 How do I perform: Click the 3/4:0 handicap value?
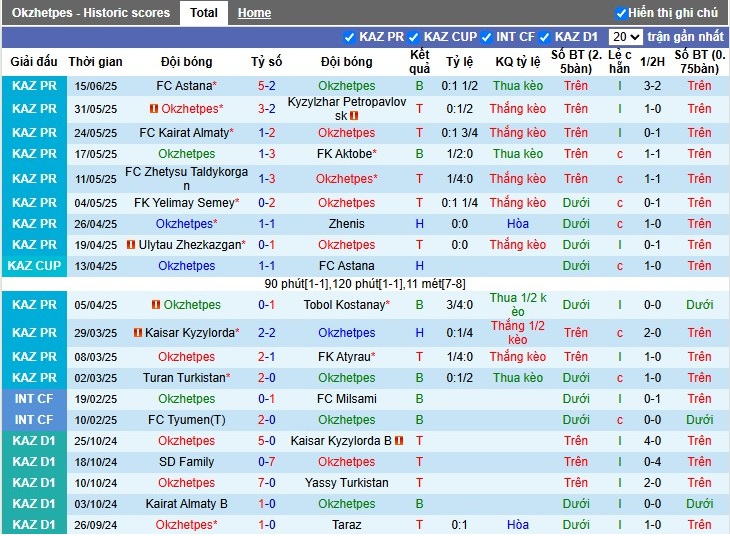460,305
